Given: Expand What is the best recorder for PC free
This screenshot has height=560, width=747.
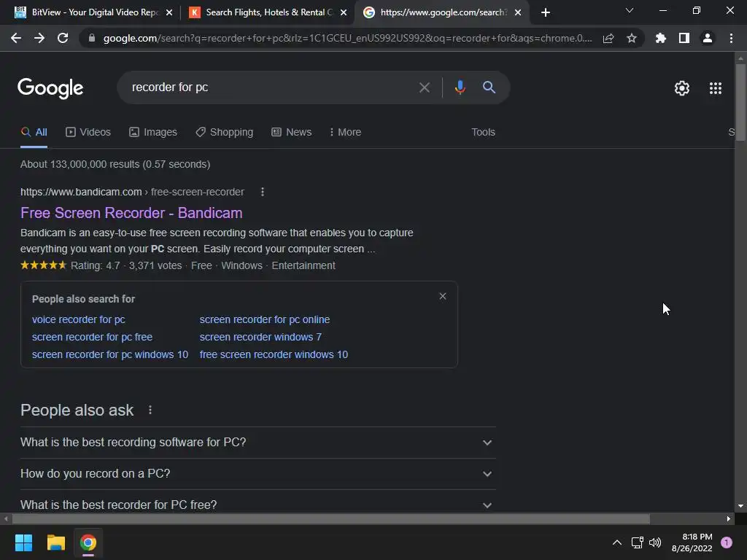Looking at the screenshot, I should coord(258,505).
